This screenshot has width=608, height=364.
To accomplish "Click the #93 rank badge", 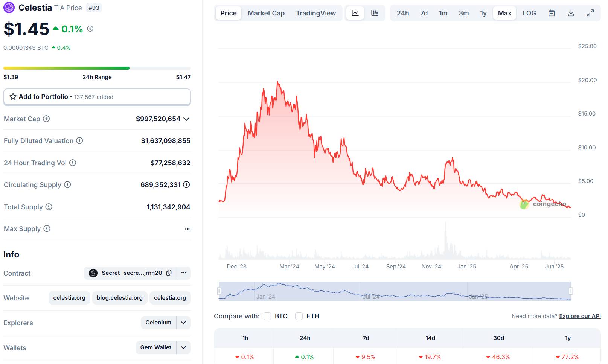I will (x=94, y=8).
